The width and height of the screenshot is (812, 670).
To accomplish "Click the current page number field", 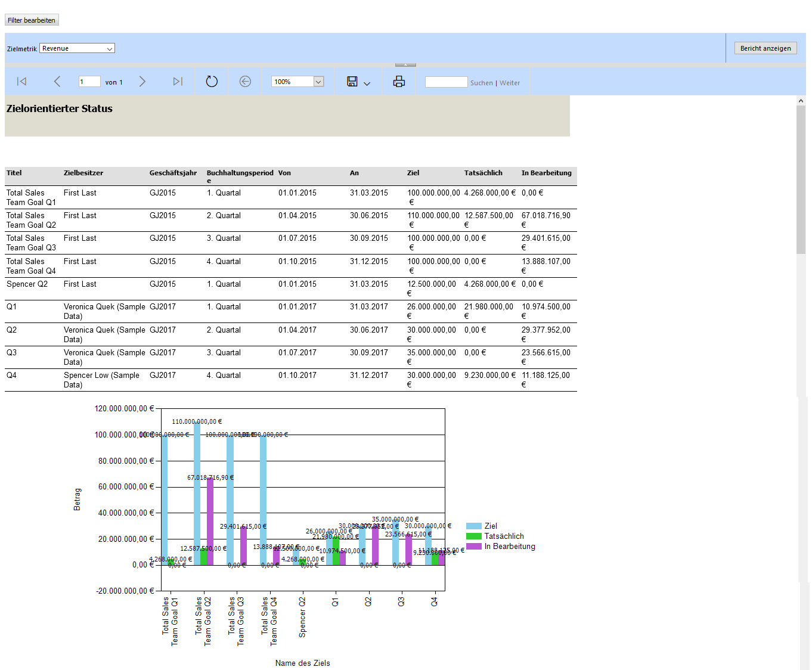I will pyautogui.click(x=89, y=82).
